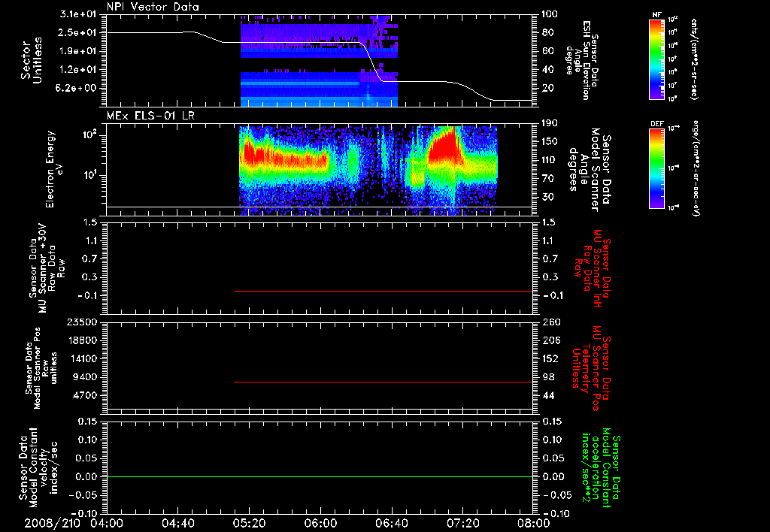Click the NF color scale bar
Screen dimensions: 770x532
coord(656,59)
